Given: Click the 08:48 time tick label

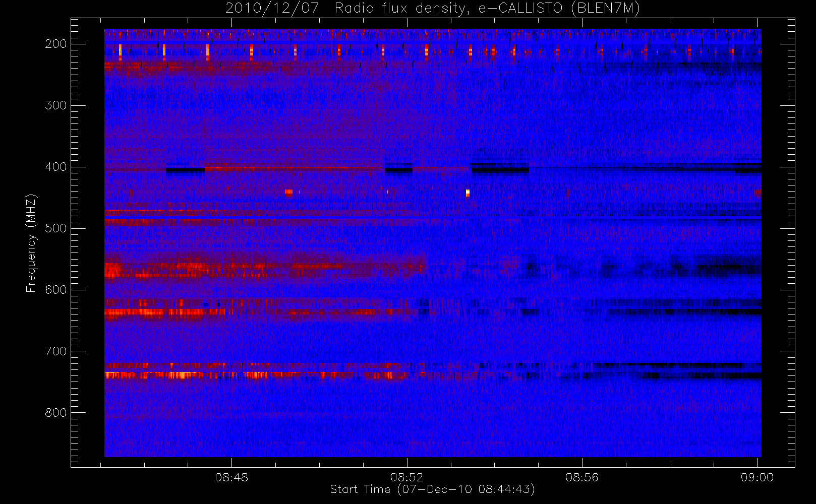Looking at the screenshot, I should tap(232, 477).
